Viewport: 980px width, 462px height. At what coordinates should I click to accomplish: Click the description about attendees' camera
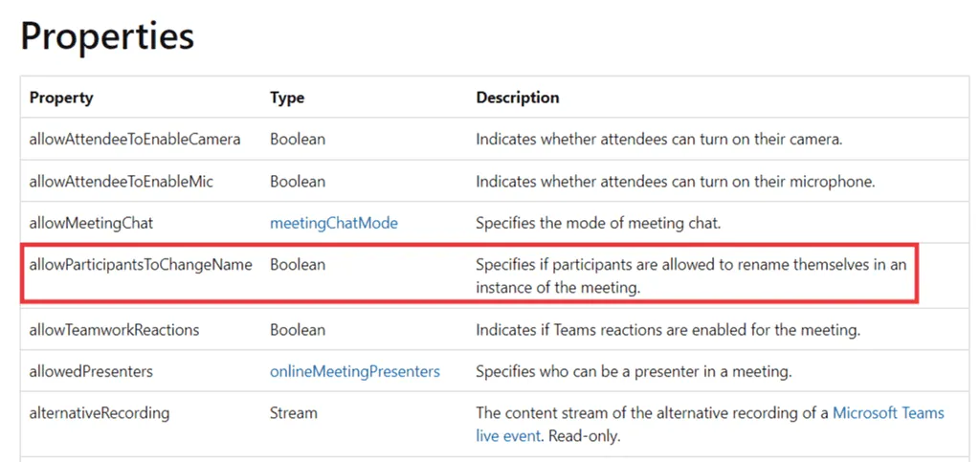coord(658,139)
